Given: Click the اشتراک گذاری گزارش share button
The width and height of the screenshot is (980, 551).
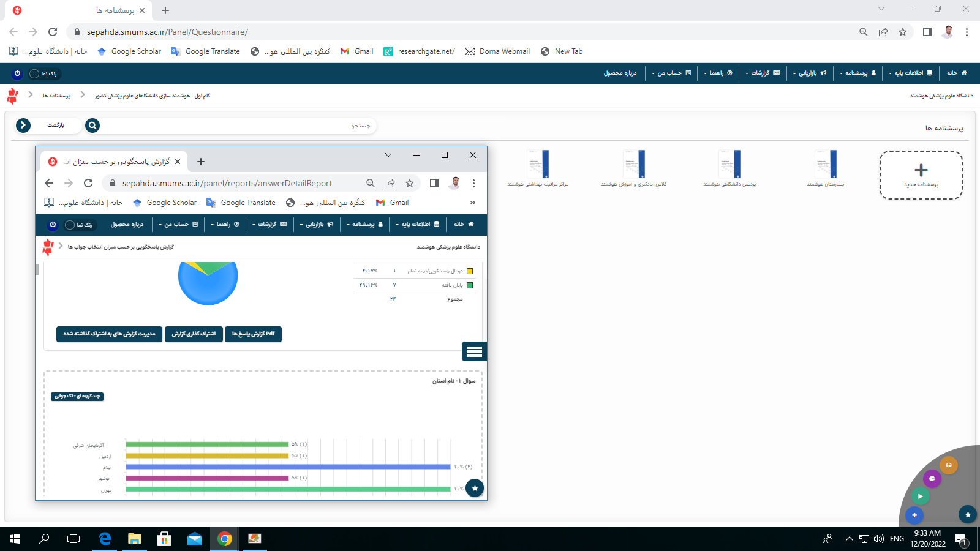Looking at the screenshot, I should pos(194,334).
